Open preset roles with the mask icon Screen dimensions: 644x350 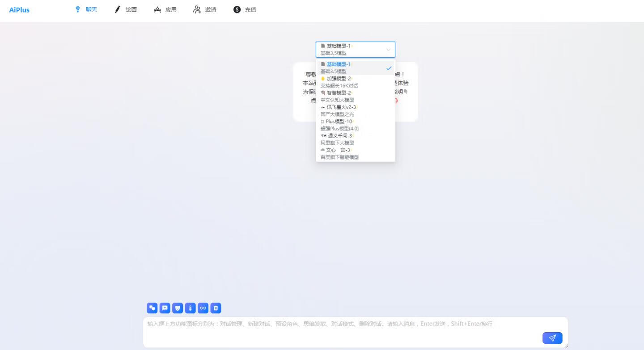tap(178, 308)
